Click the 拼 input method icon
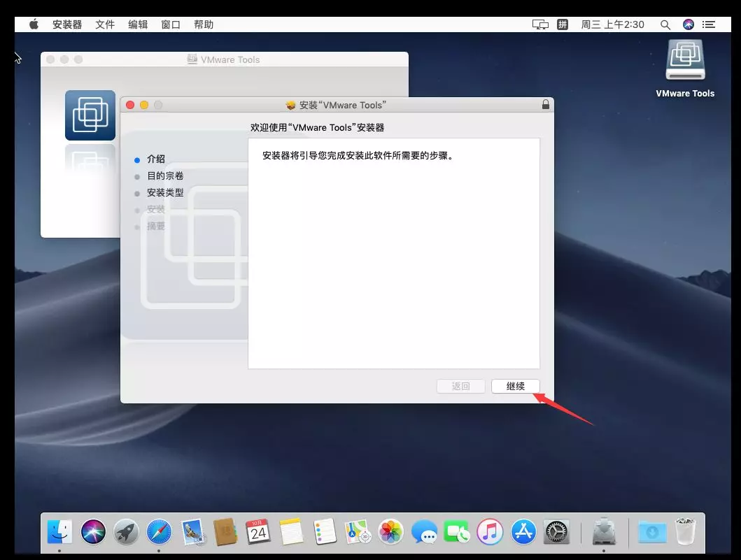The width and height of the screenshot is (741, 560). pyautogui.click(x=563, y=24)
